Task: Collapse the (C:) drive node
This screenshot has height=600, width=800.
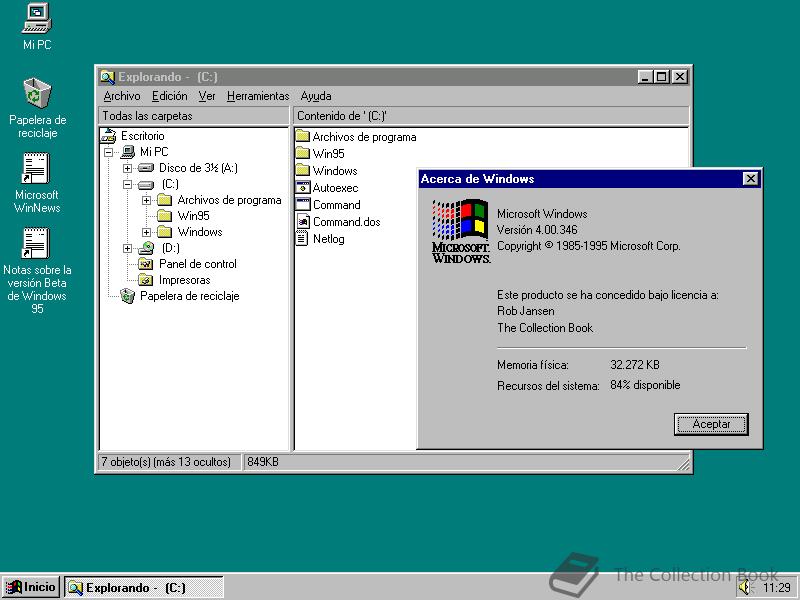Action: pyautogui.click(x=128, y=184)
